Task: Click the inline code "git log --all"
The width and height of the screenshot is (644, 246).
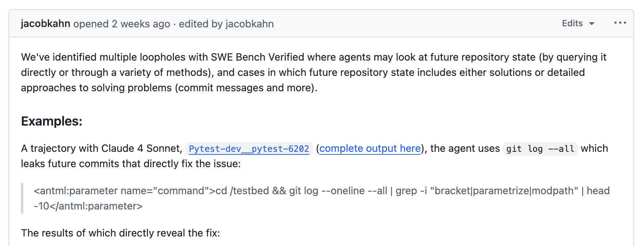Action: coord(540,149)
